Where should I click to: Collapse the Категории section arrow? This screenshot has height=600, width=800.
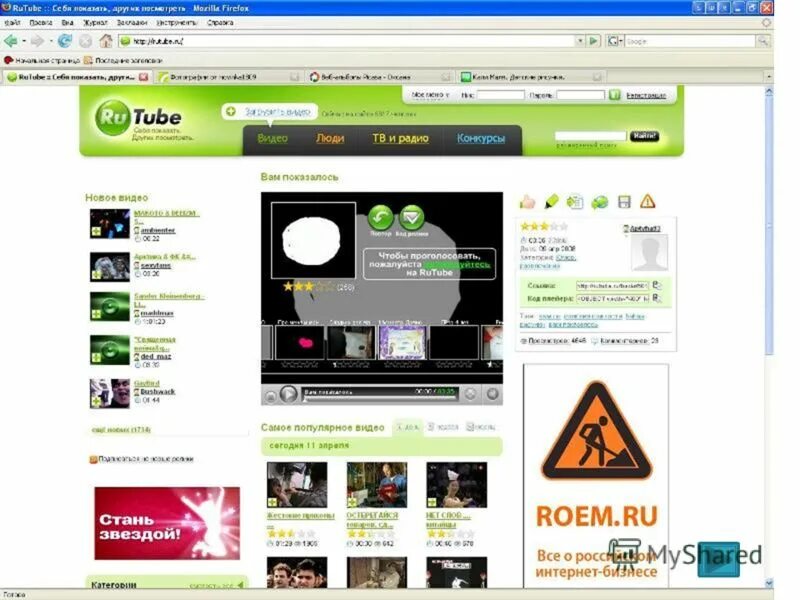pos(240,585)
